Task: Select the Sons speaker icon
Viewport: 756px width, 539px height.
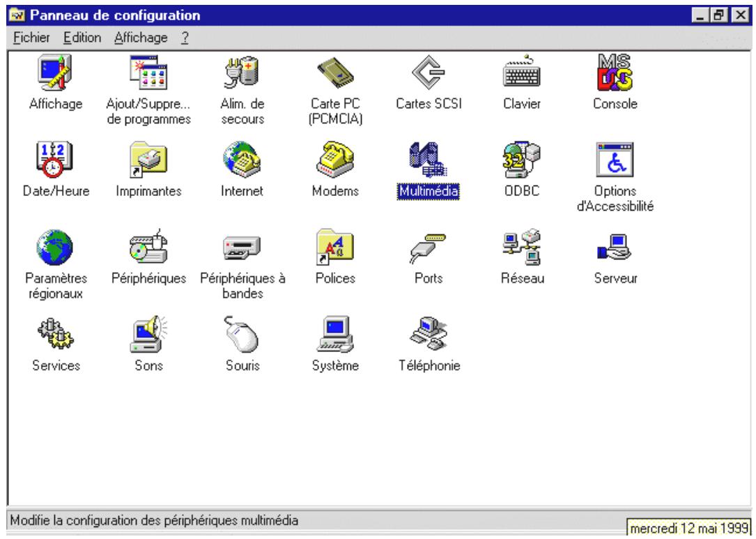Action: pos(148,334)
